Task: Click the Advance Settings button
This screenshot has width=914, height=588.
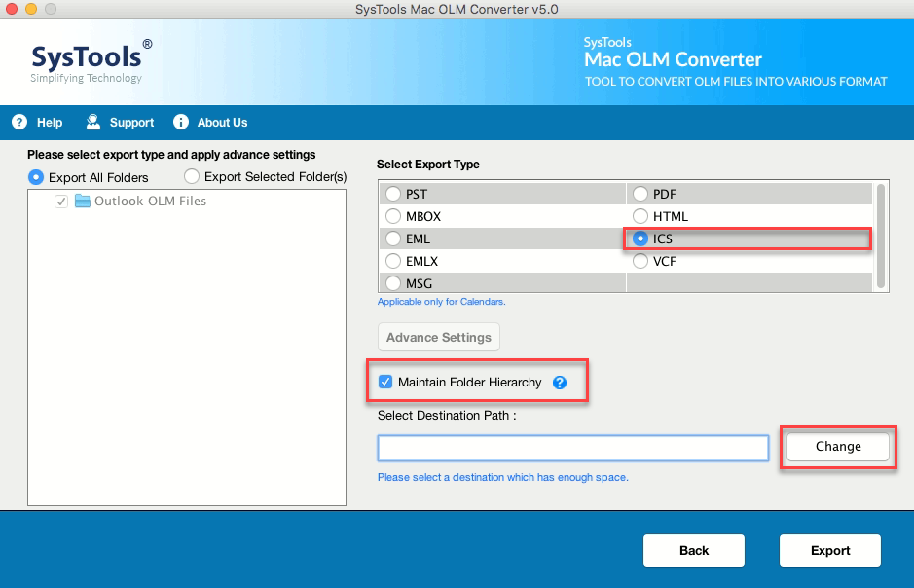Action: coord(439,338)
